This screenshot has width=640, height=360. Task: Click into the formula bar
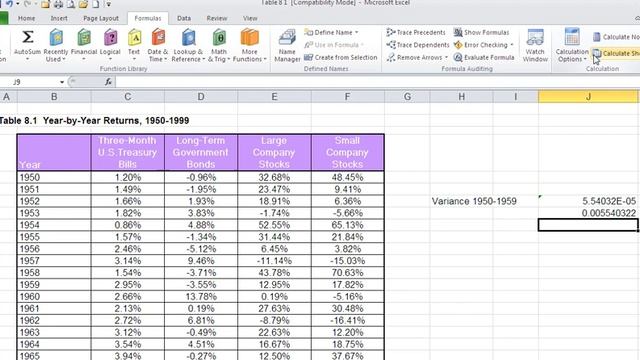(x=378, y=82)
